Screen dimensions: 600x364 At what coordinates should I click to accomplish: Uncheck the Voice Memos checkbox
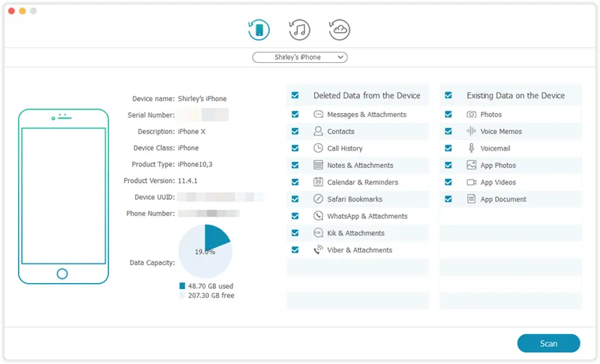[448, 131]
